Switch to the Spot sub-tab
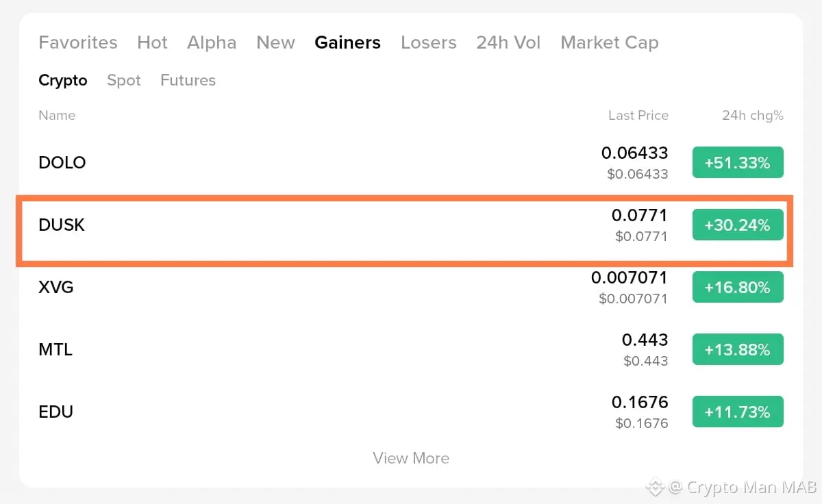This screenshot has height=504, width=822. click(x=124, y=80)
